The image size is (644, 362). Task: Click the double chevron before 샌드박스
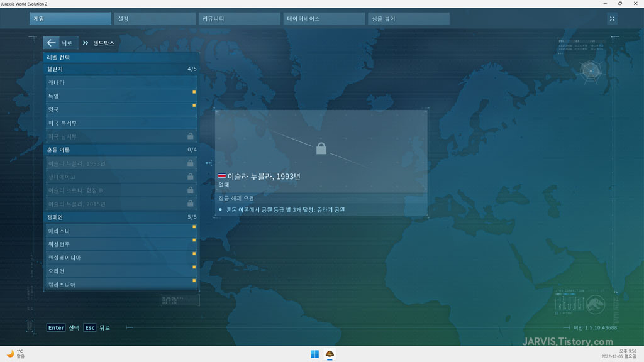click(x=86, y=43)
